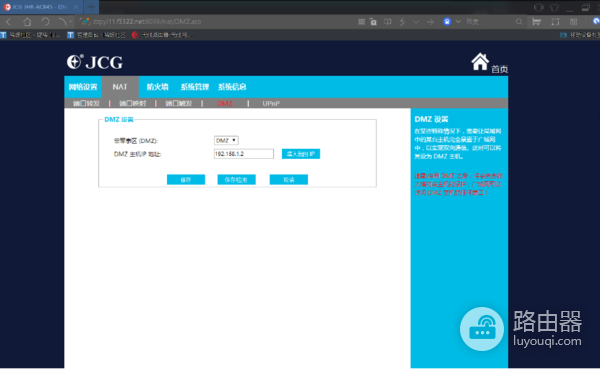Click the restore closed page icon
Image resolution: width=600 pixels, height=369 pixels.
(62, 22)
